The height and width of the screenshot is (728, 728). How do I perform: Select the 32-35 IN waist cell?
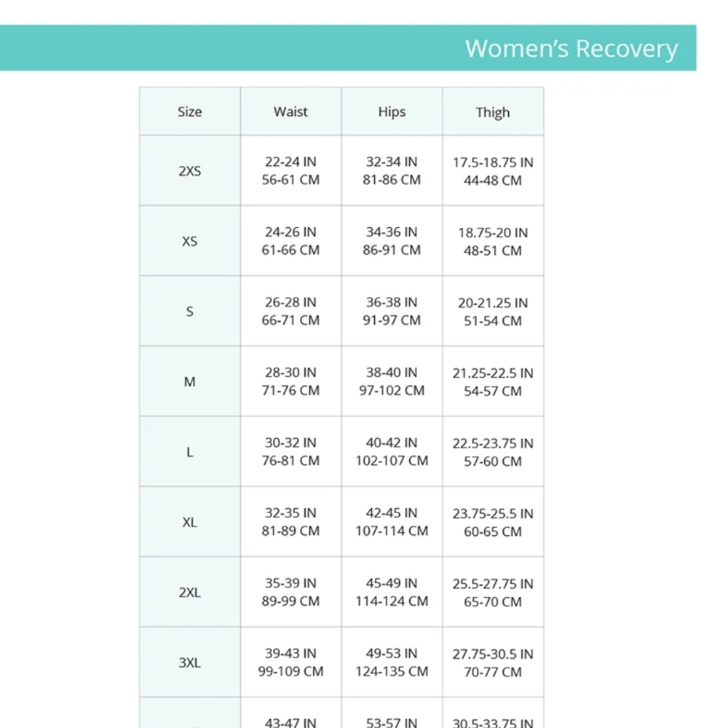point(290,522)
